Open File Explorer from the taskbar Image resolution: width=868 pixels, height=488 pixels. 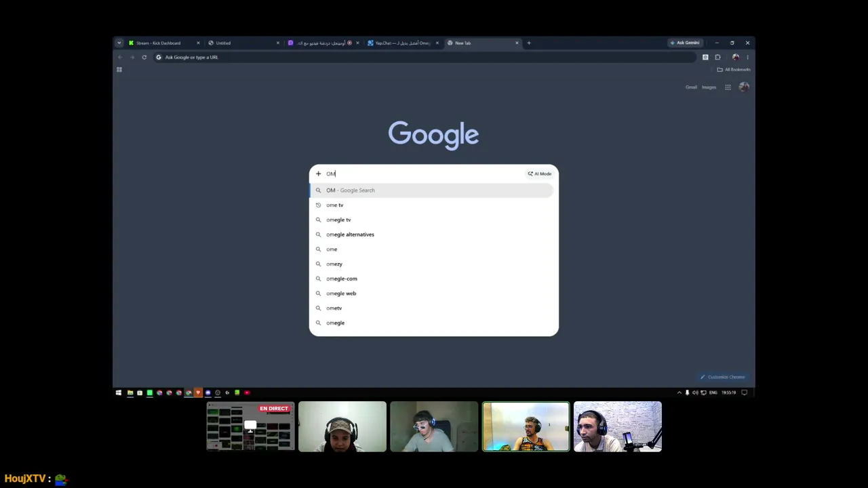(130, 392)
